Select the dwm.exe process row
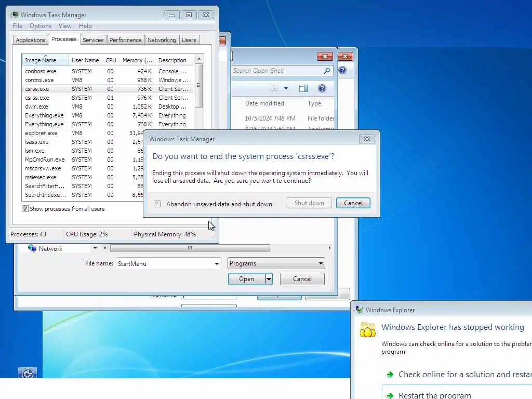The image size is (532, 399). 108,107
